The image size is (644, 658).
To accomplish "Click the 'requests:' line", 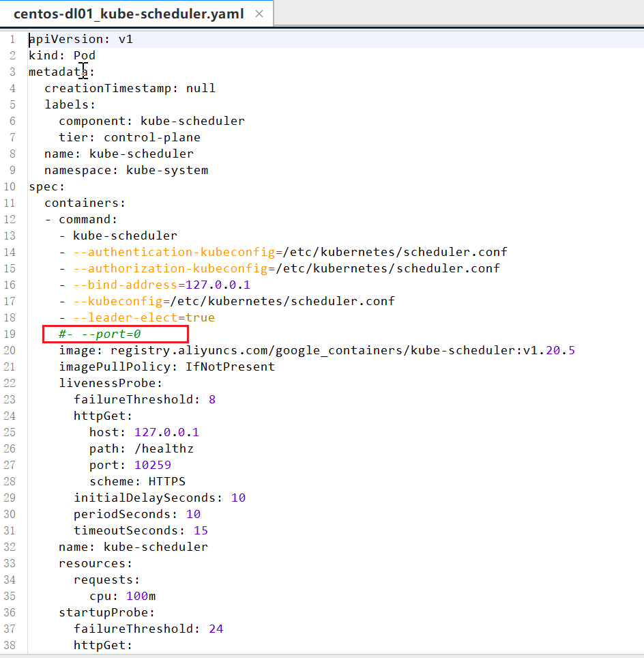I will point(107,579).
